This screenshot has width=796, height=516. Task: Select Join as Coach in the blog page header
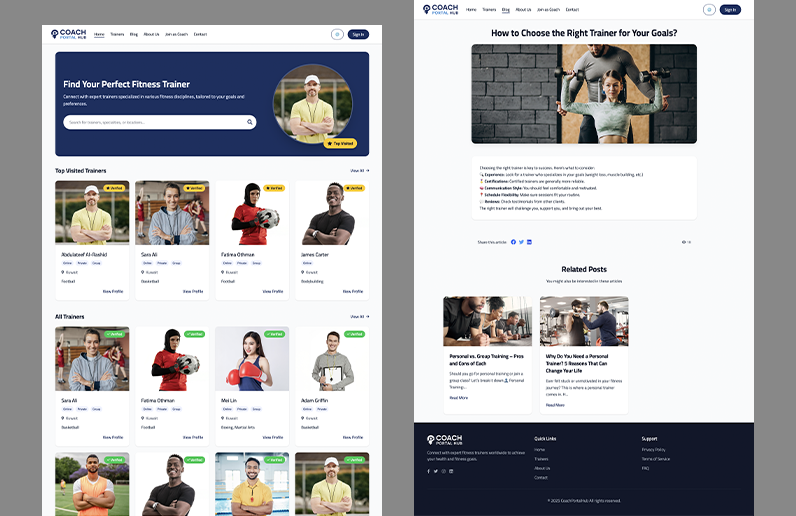point(548,10)
